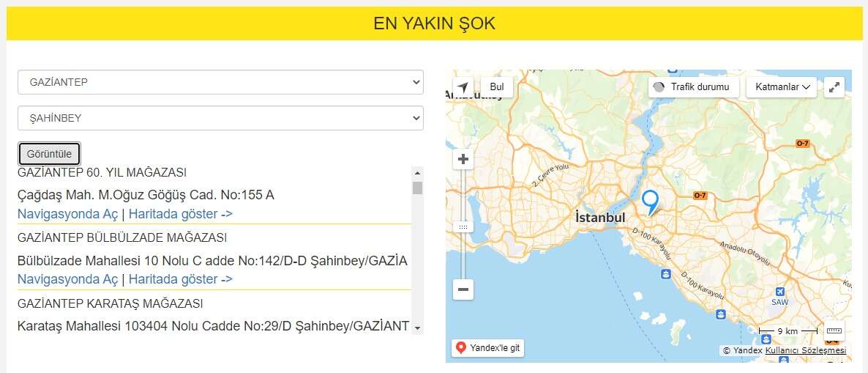Expand the Katmanlar layers dropdown
This screenshot has height=373, width=868.
782,87
